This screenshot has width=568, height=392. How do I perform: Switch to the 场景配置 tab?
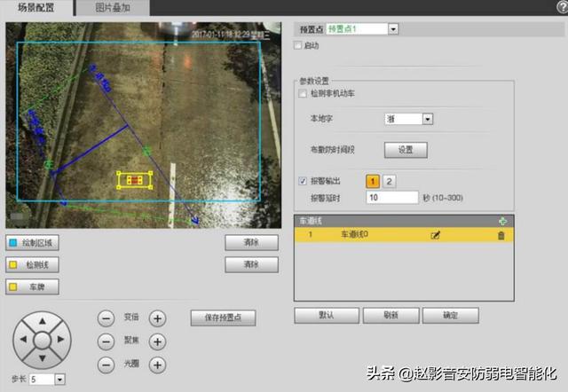[x=36, y=8]
